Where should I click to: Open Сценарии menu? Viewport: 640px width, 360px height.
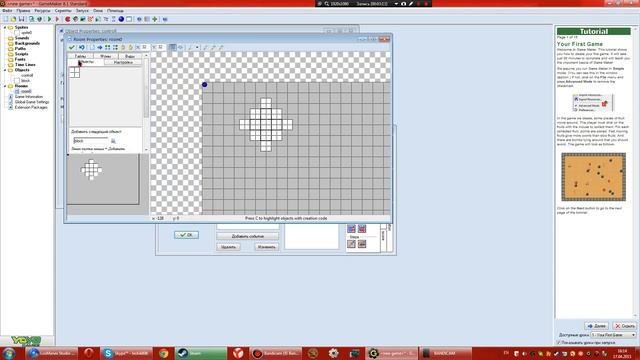[x=63, y=11]
